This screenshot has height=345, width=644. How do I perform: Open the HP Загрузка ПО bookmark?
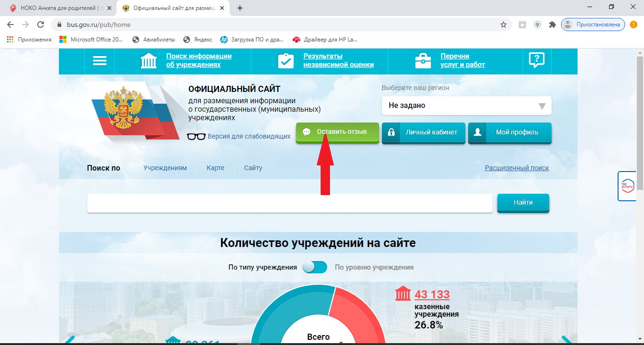click(x=252, y=40)
